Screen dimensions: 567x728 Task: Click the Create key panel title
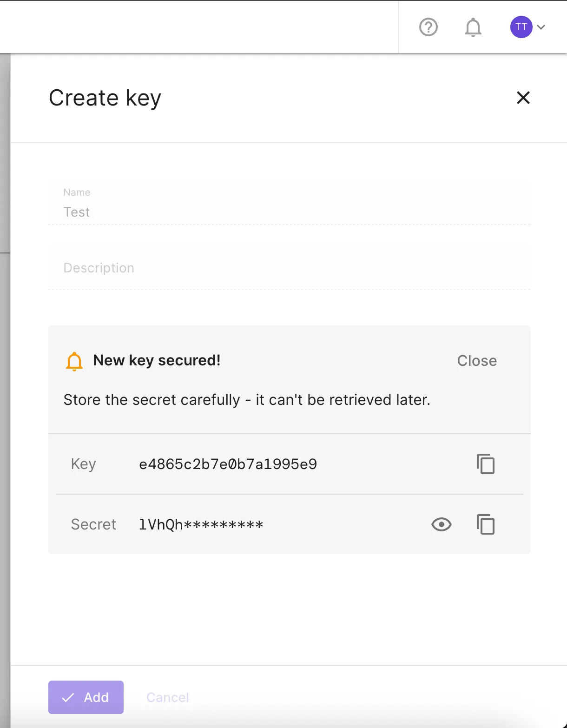click(105, 98)
